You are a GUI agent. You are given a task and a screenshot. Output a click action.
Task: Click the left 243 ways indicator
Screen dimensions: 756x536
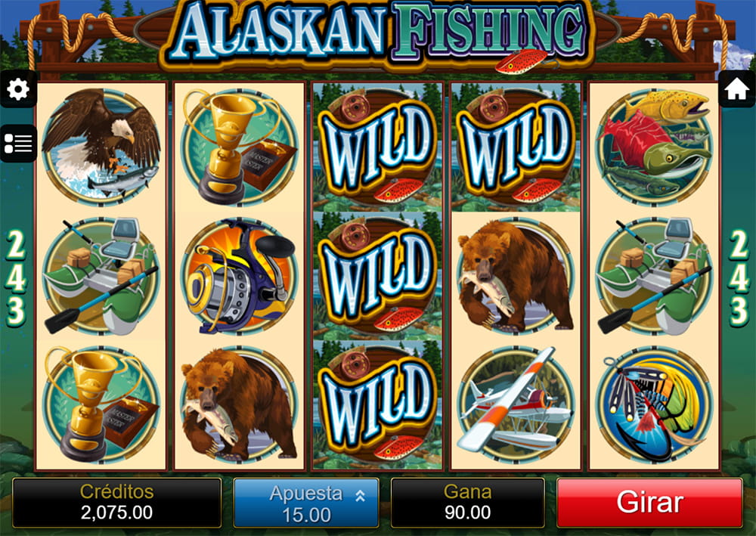point(15,278)
